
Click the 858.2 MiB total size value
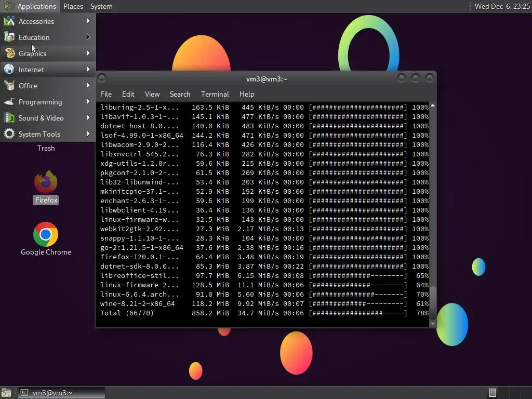coord(210,313)
